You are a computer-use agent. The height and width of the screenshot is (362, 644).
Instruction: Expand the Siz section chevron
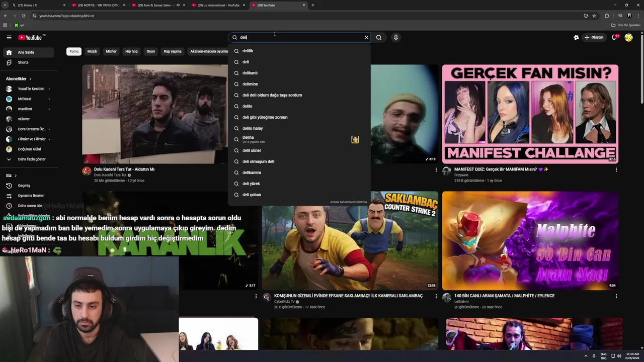click(16, 175)
